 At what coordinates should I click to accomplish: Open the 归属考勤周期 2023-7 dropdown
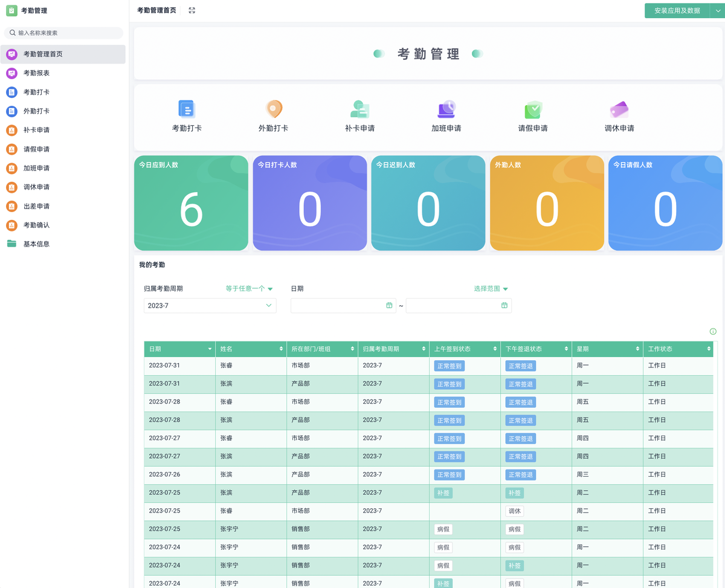[210, 306]
